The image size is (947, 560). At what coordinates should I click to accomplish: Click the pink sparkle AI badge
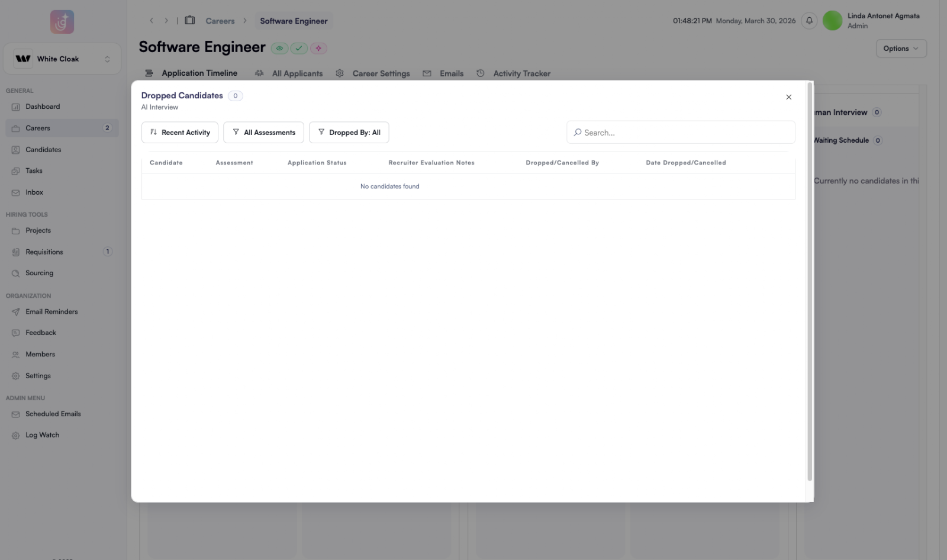pyautogui.click(x=318, y=49)
